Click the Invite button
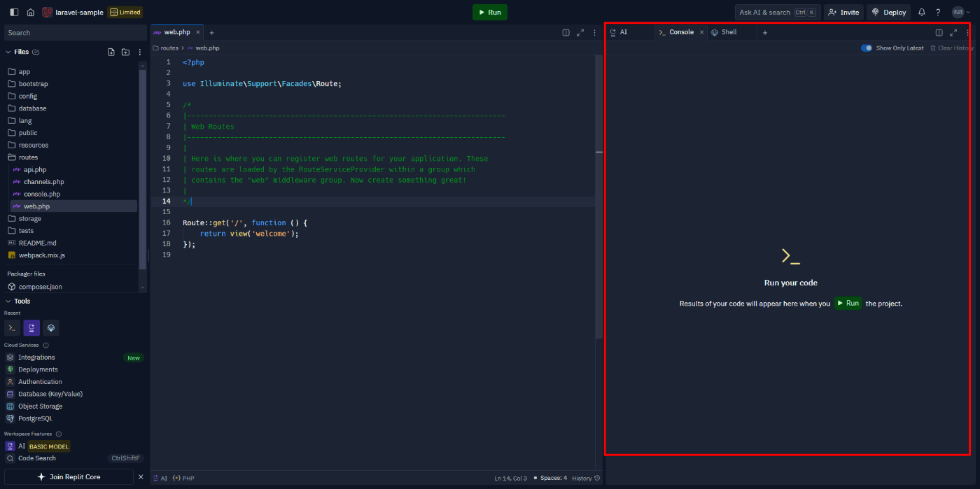980x489 pixels. tap(843, 12)
